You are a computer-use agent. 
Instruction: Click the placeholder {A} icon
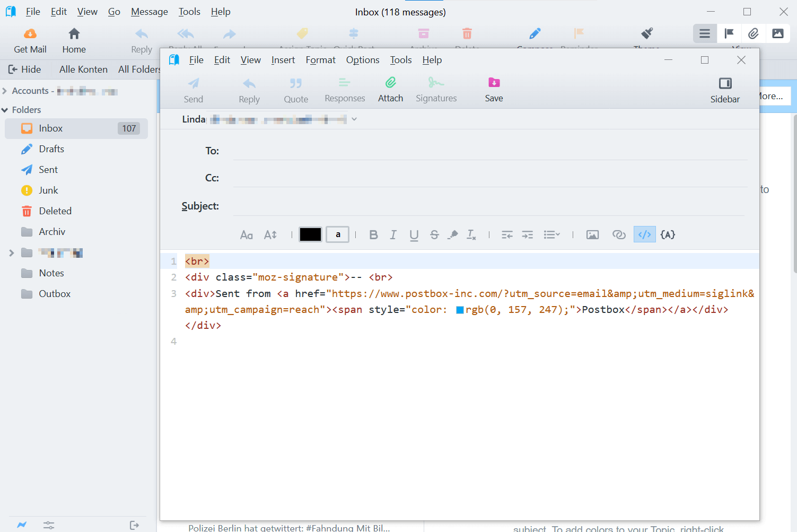click(668, 235)
